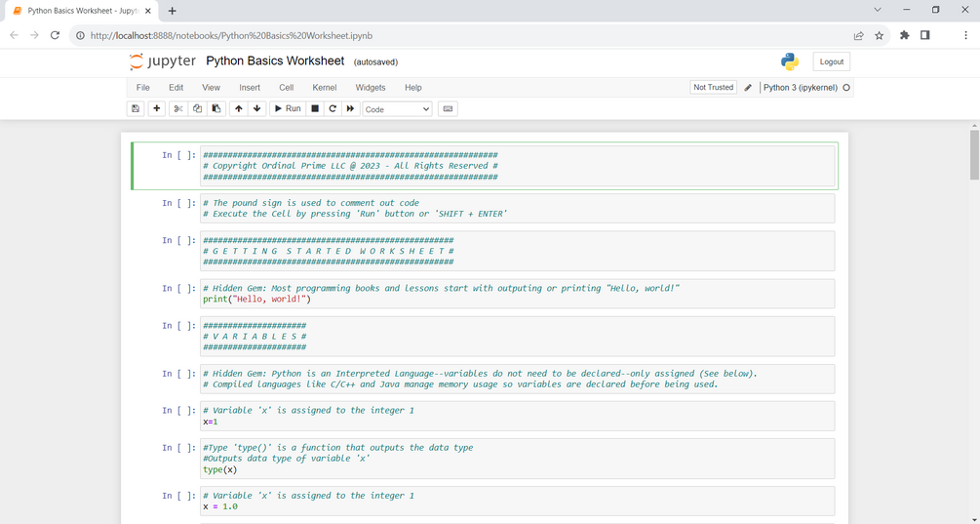This screenshot has width=980, height=524.
Task: Restart kernel and run all cells icon
Action: (351, 109)
